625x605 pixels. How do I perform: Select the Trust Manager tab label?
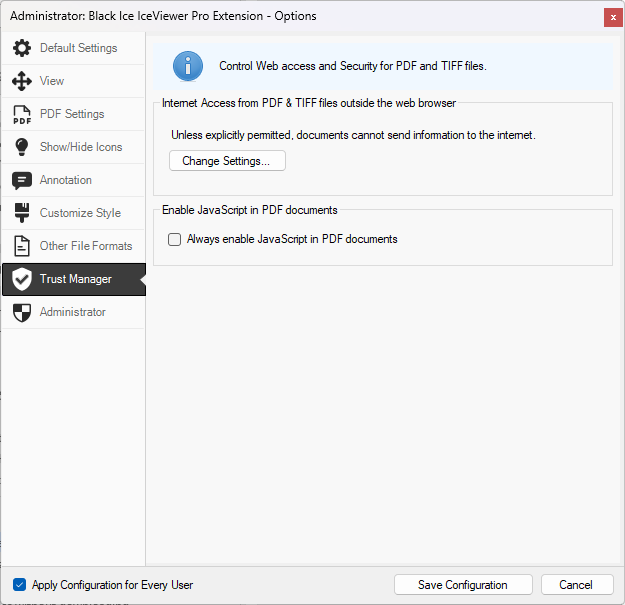[76, 279]
